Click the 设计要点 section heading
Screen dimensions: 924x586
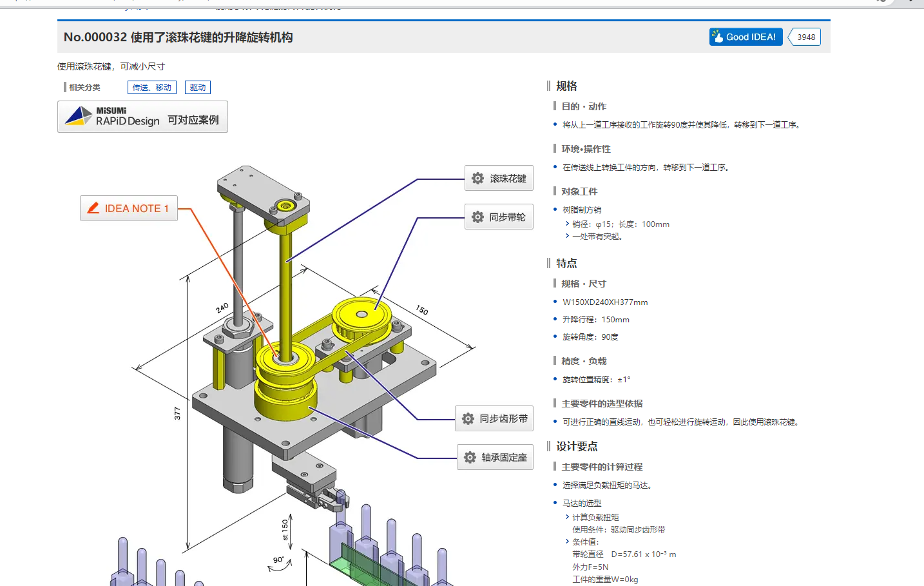(x=577, y=446)
